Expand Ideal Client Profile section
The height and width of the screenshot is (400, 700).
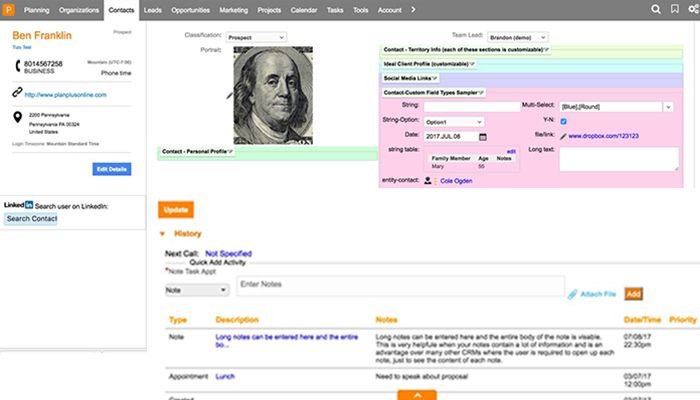pos(429,64)
